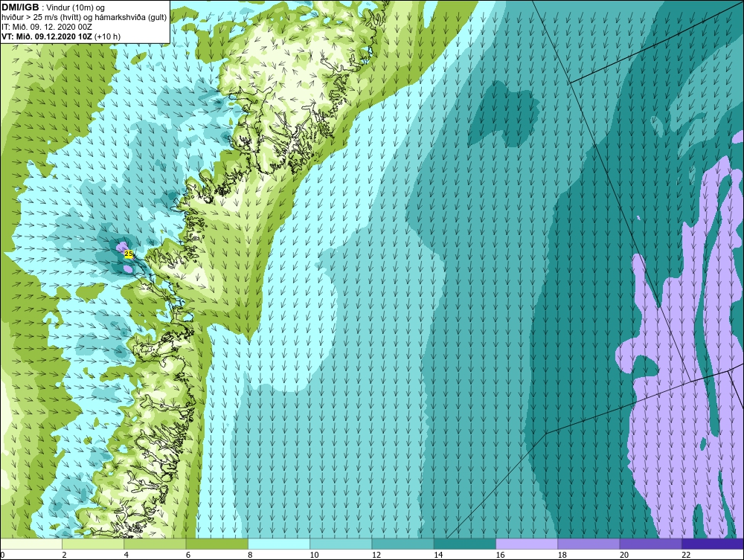
Task: Click legend scale label 12
Action: pos(376,556)
